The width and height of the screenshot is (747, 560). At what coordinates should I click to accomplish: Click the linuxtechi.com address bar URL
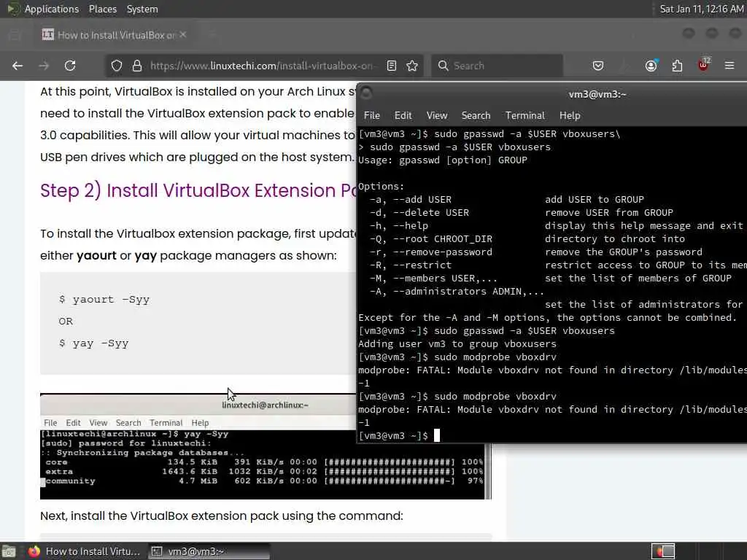[261, 66]
